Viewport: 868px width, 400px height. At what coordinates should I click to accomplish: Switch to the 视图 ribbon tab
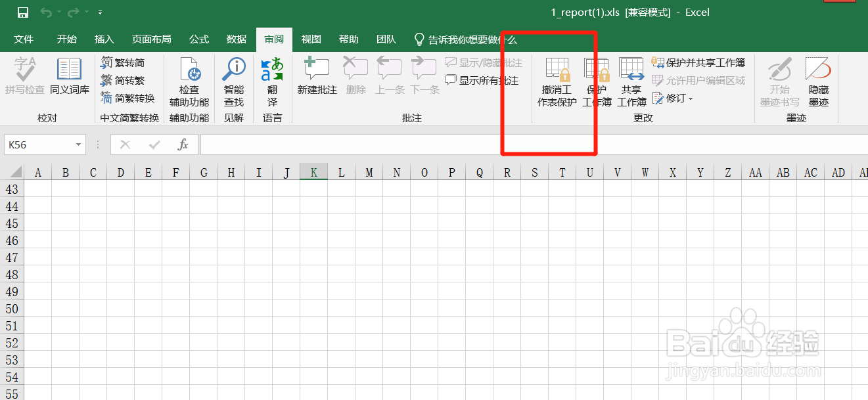(311, 39)
